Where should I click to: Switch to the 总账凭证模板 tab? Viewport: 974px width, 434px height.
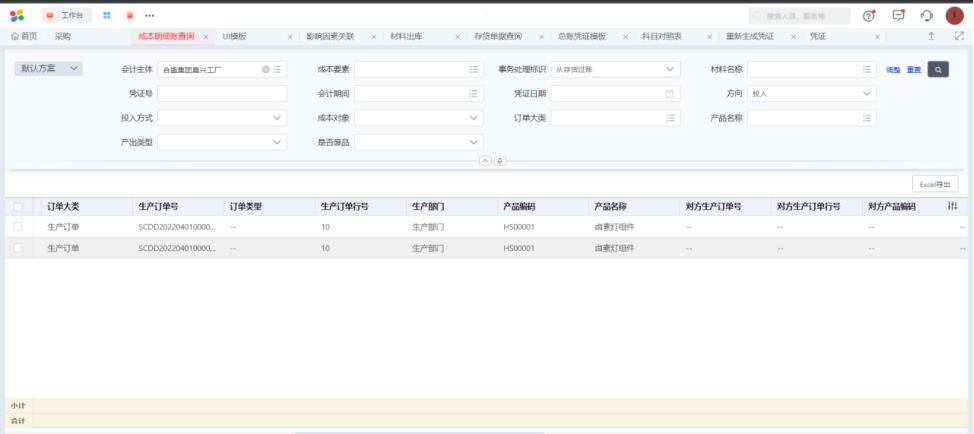click(x=582, y=37)
